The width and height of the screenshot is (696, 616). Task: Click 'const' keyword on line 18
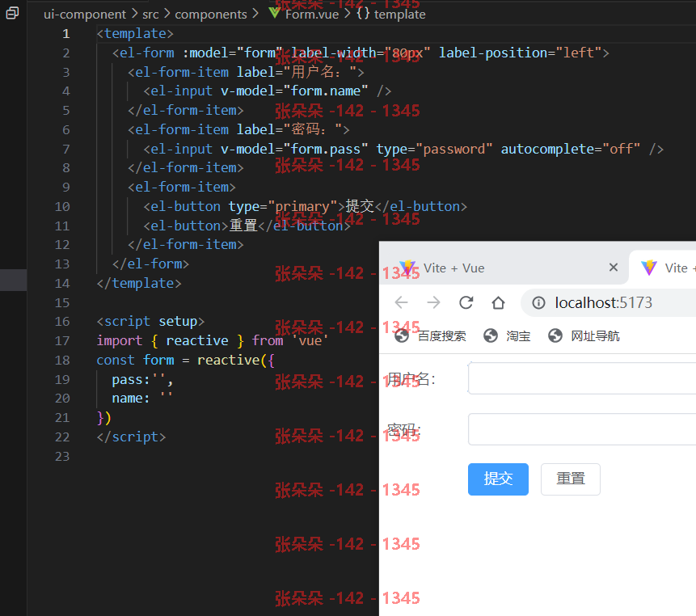pyautogui.click(x=116, y=360)
